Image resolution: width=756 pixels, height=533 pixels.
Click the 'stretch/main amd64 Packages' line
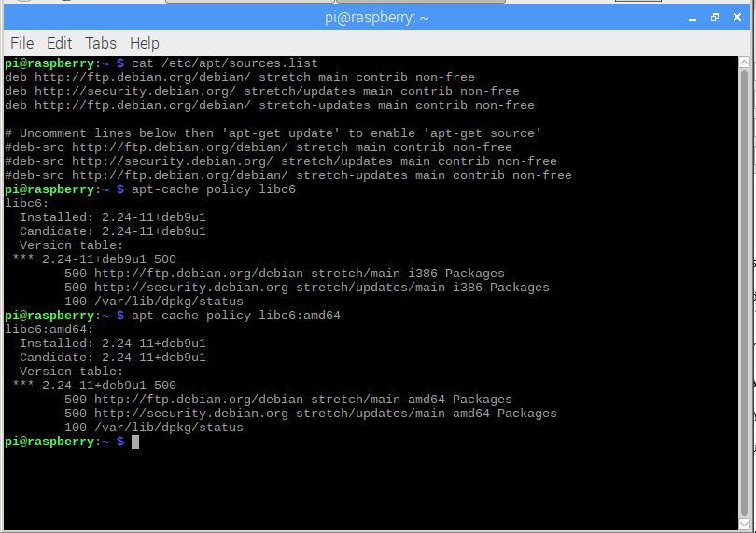coord(288,400)
